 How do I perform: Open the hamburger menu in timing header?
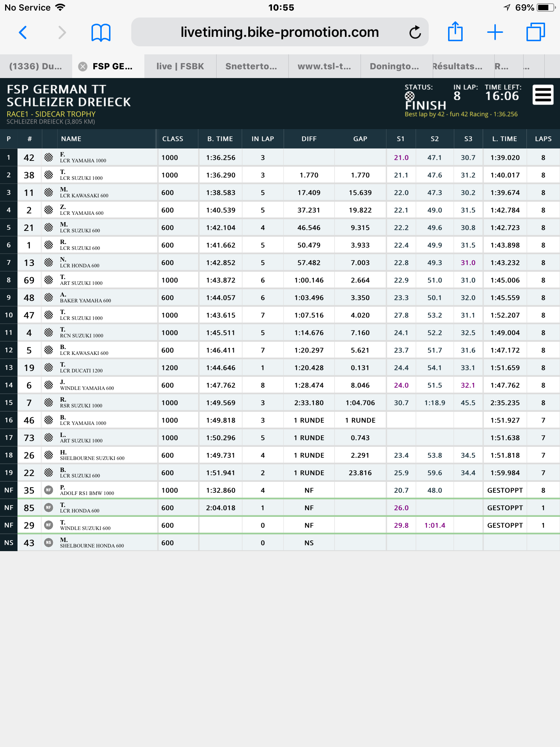coord(543,95)
